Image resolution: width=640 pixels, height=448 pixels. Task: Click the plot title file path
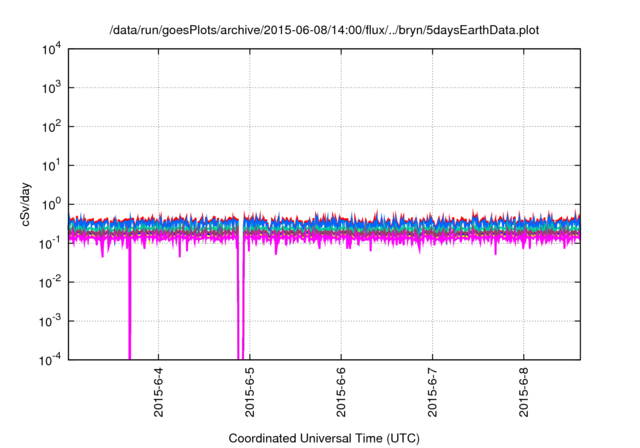point(324,30)
